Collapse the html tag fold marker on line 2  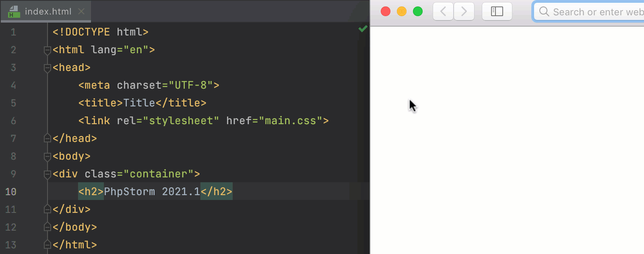(47, 50)
